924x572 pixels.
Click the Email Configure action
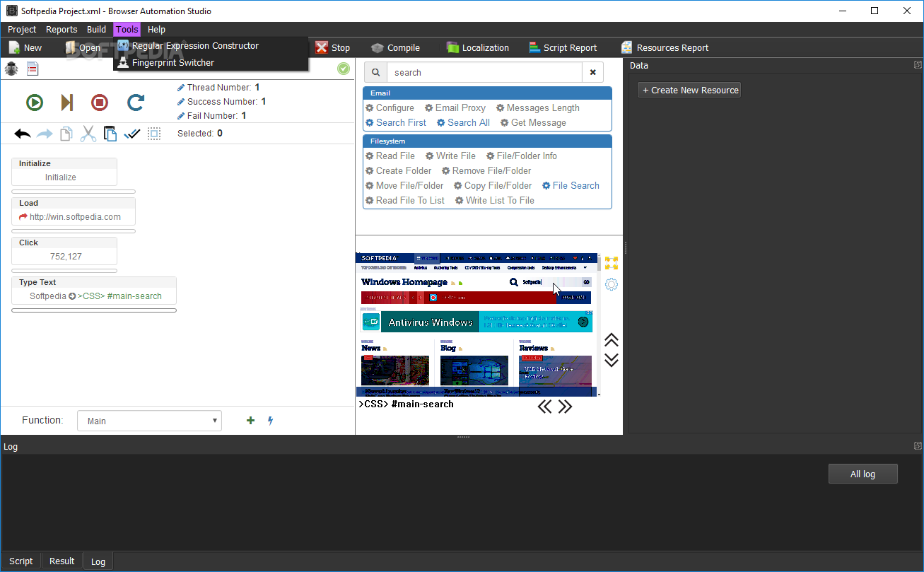coord(390,108)
